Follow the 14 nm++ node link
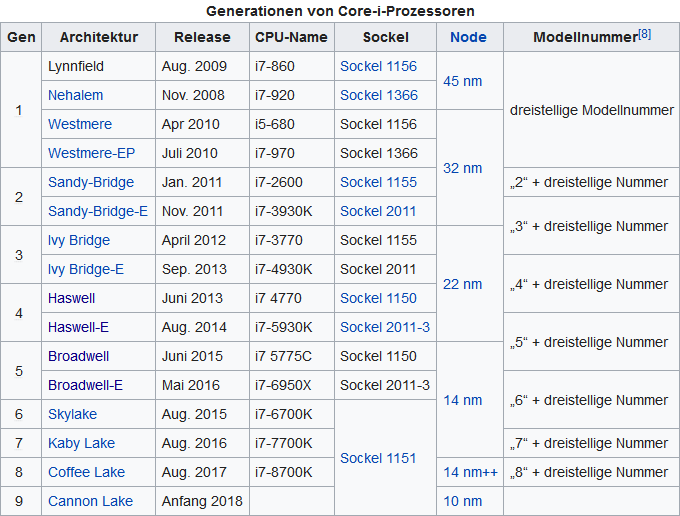680x516 pixels. [471, 472]
